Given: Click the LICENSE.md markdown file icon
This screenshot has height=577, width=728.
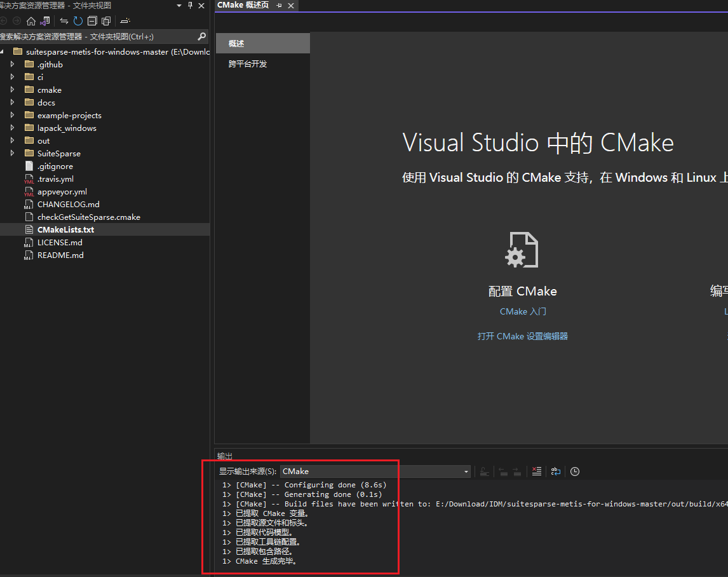Looking at the screenshot, I should point(29,243).
